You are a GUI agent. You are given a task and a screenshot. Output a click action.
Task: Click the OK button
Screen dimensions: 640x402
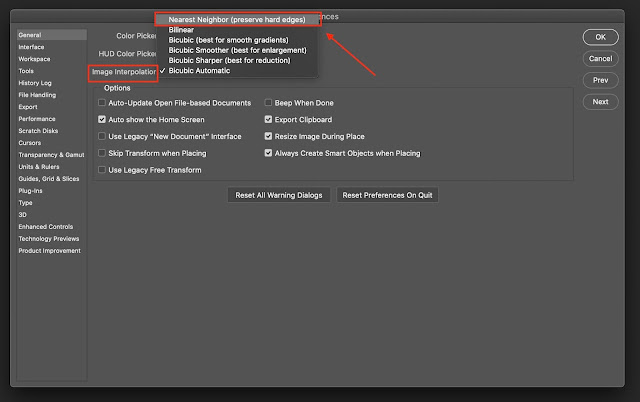point(599,37)
